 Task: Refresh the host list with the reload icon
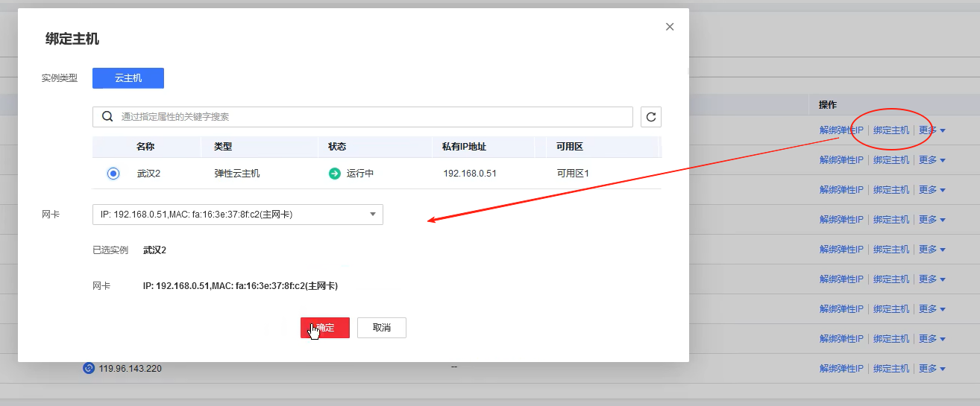point(651,117)
